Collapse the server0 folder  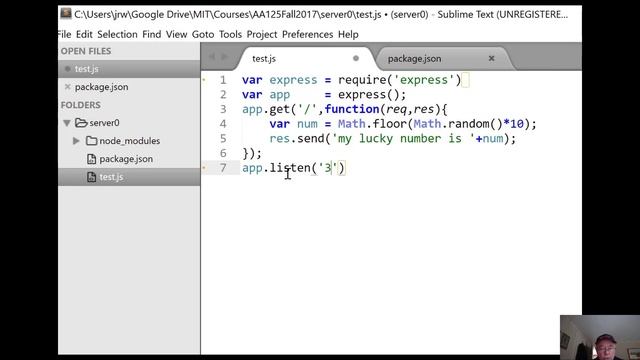[x=67, y=123]
